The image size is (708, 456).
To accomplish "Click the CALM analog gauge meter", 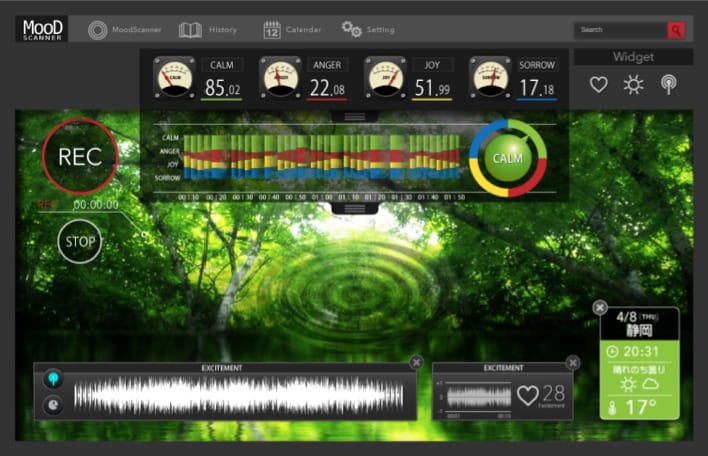I will point(174,78).
